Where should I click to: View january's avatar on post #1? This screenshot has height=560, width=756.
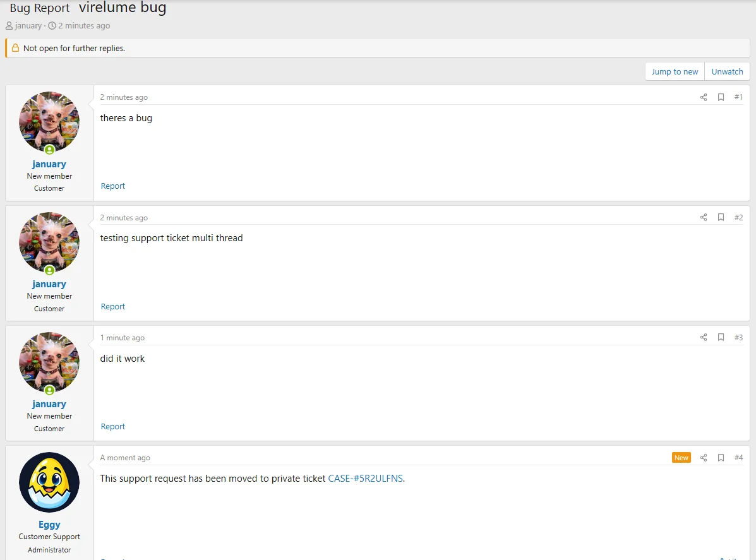click(49, 122)
